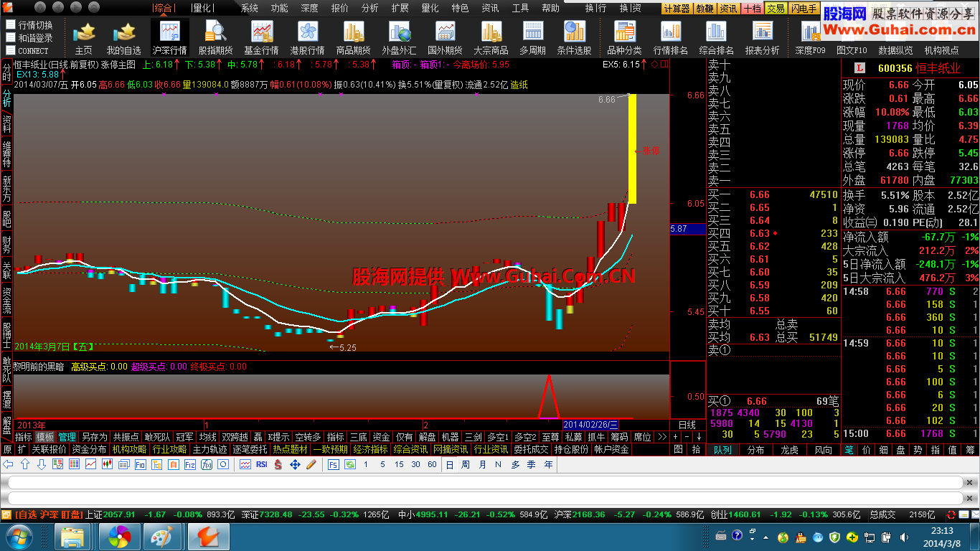Switch to the 龙虎 tab
Image resolution: width=980 pixels, height=551 pixels.
(x=789, y=450)
